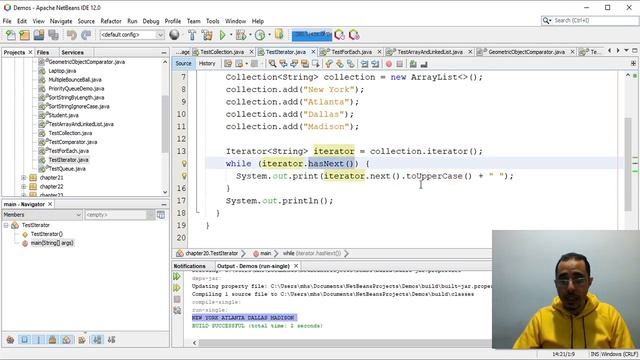The height and width of the screenshot is (360, 640).
Task: Toggle Fully Qualified Names icon in Navigator
Action: (82, 340)
